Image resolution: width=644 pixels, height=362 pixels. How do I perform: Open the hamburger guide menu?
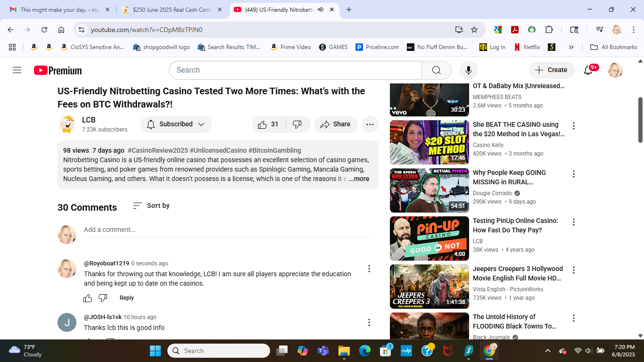pos(17,70)
